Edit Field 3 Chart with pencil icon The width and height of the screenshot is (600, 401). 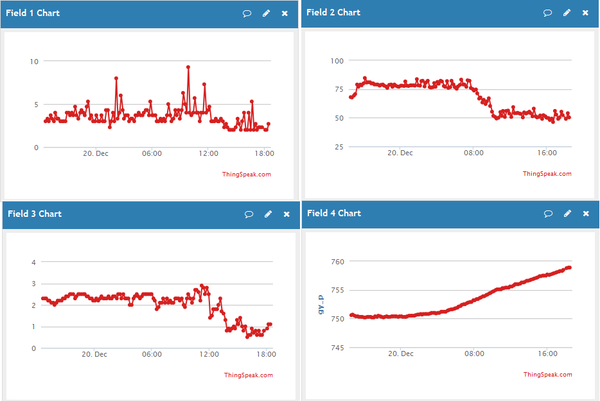[x=266, y=214]
